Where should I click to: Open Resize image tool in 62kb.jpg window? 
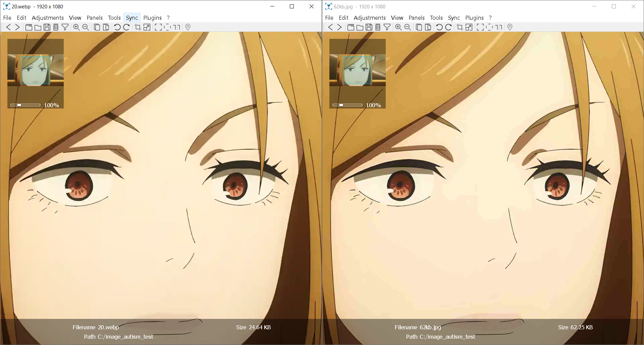pos(469,27)
